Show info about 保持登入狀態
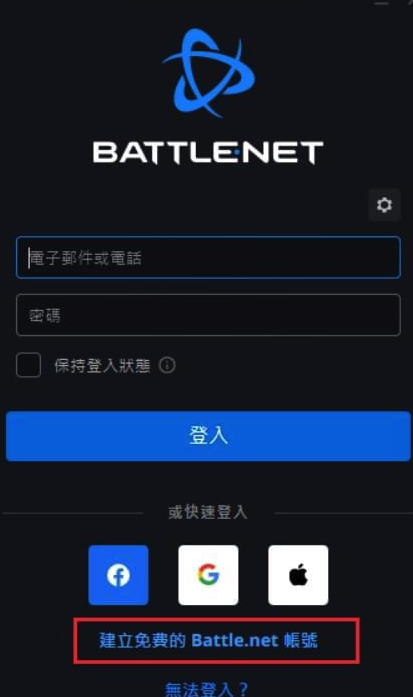The height and width of the screenshot is (697, 413). (x=167, y=365)
